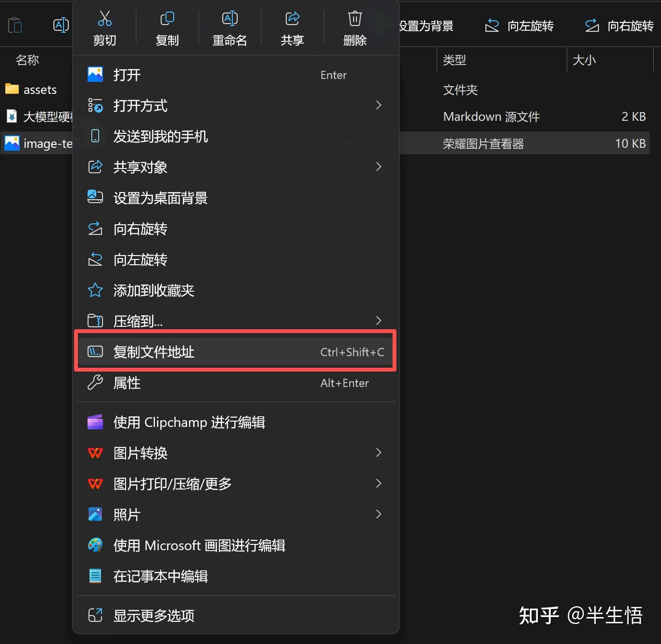The image size is (661, 644).
Task: Click 设置为背景 in Explorer toolbar
Action: [x=426, y=26]
